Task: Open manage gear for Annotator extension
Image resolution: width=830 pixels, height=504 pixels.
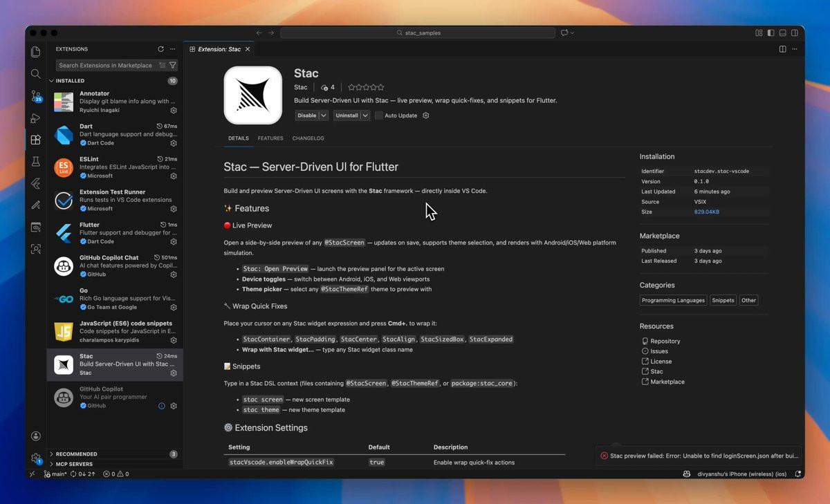Action: click(174, 111)
